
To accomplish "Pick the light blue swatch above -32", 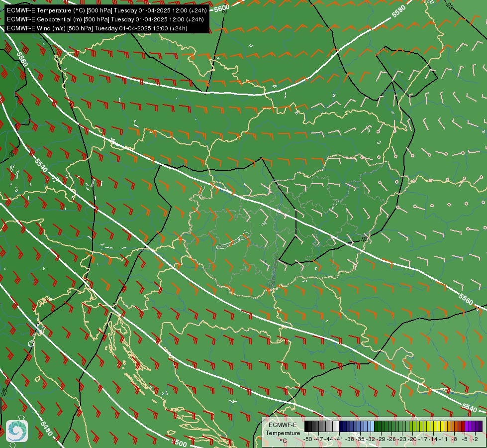I will pyautogui.click(x=373, y=426).
